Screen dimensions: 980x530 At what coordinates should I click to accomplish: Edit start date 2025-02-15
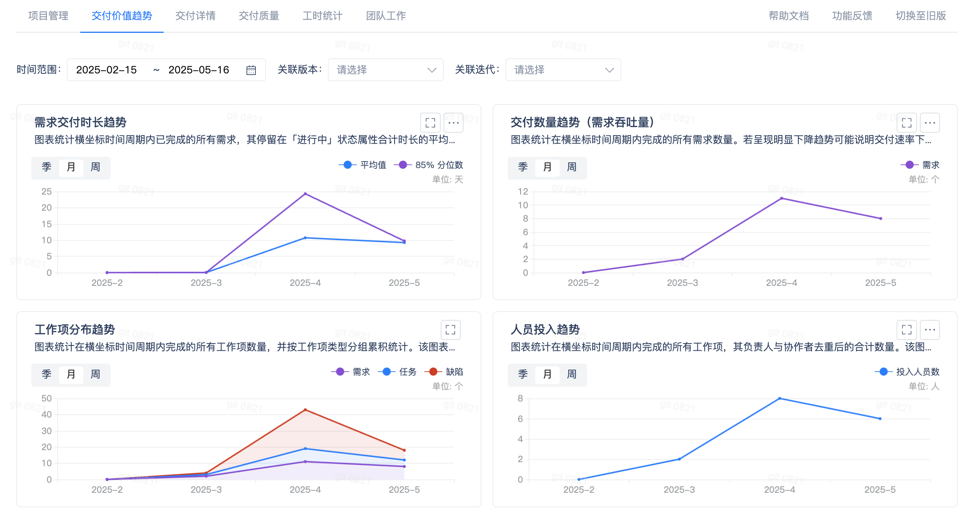point(107,70)
